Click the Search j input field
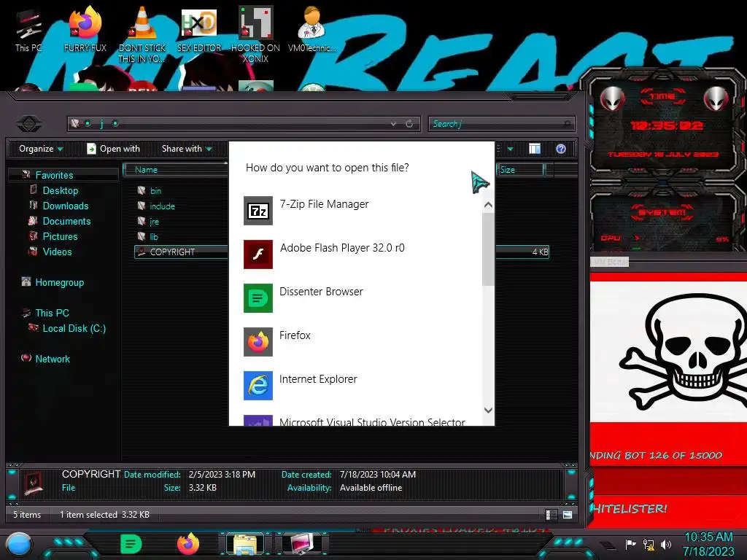Screen dimensions: 747x560 501,124
